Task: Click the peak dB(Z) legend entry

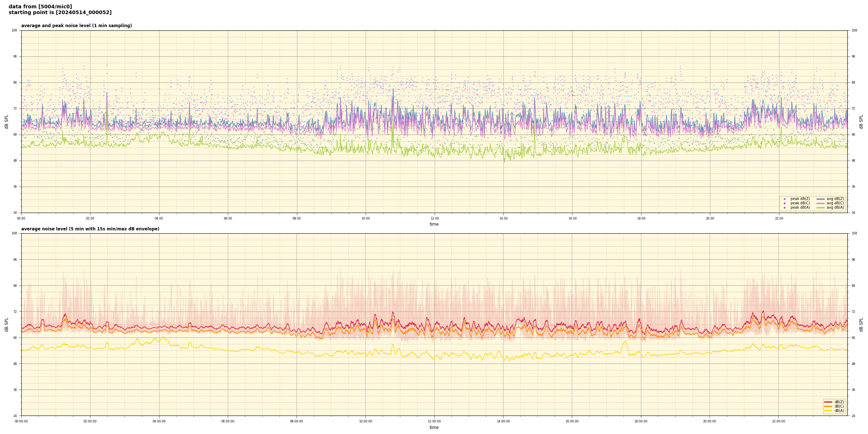Action: pyautogui.click(x=800, y=199)
